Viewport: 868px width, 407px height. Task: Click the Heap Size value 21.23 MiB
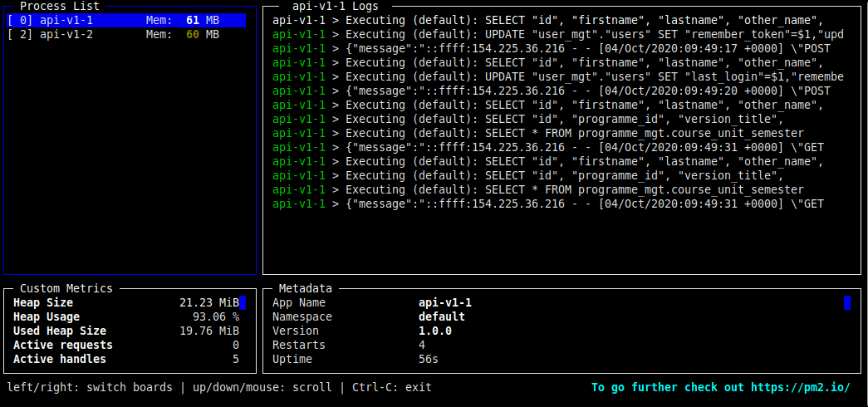coord(208,302)
